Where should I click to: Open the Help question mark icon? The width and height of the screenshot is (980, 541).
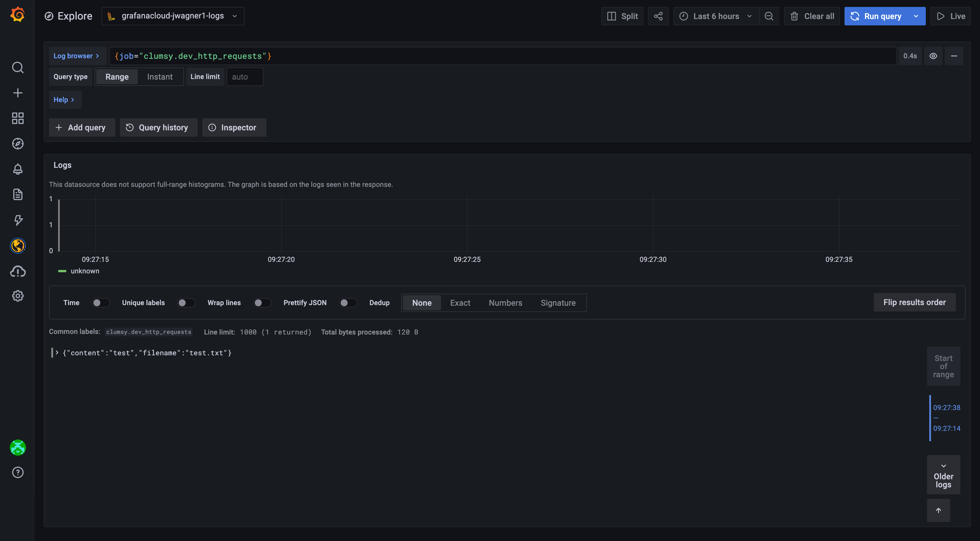tap(18, 472)
